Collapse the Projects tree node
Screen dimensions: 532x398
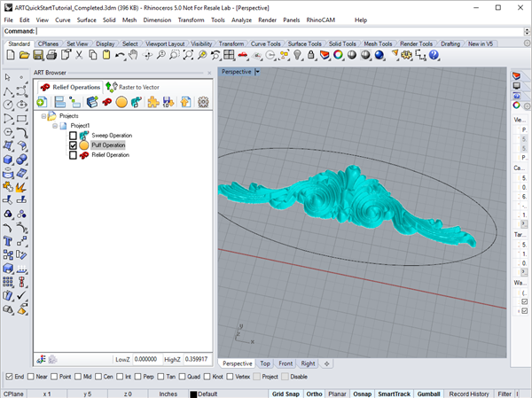43,116
